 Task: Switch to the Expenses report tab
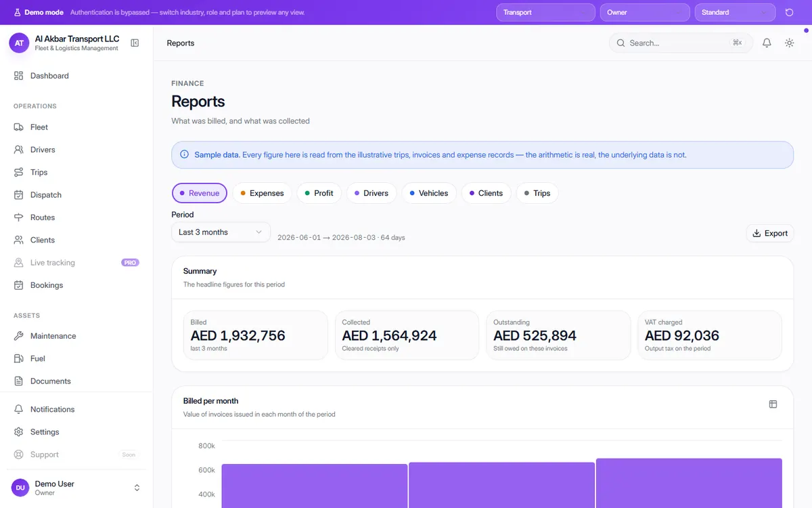pos(263,193)
